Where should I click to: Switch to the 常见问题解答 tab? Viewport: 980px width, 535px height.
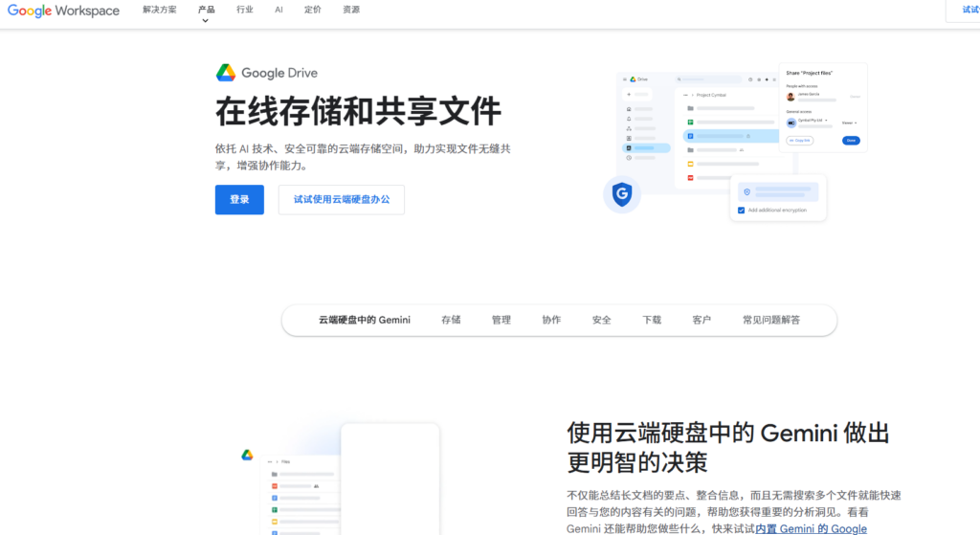coord(771,320)
